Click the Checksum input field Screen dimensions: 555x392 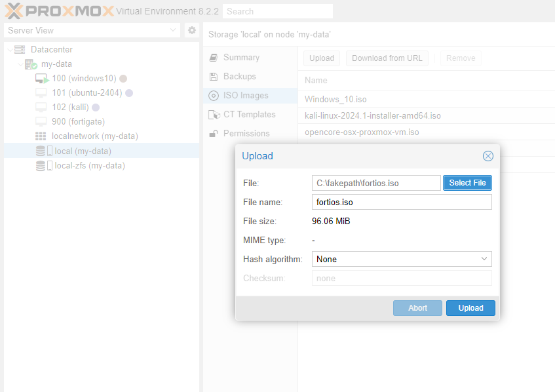[x=402, y=279]
